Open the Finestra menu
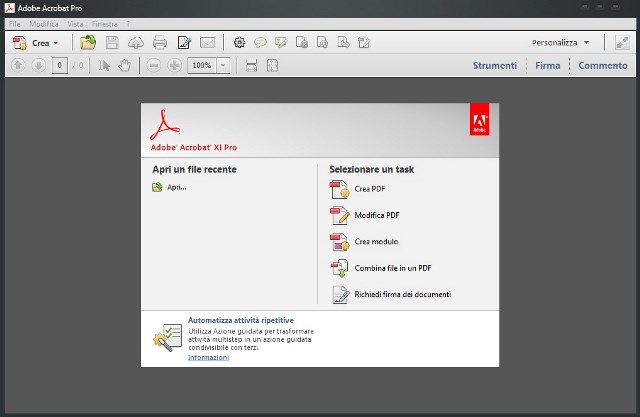This screenshot has width=640, height=417. pos(104,24)
